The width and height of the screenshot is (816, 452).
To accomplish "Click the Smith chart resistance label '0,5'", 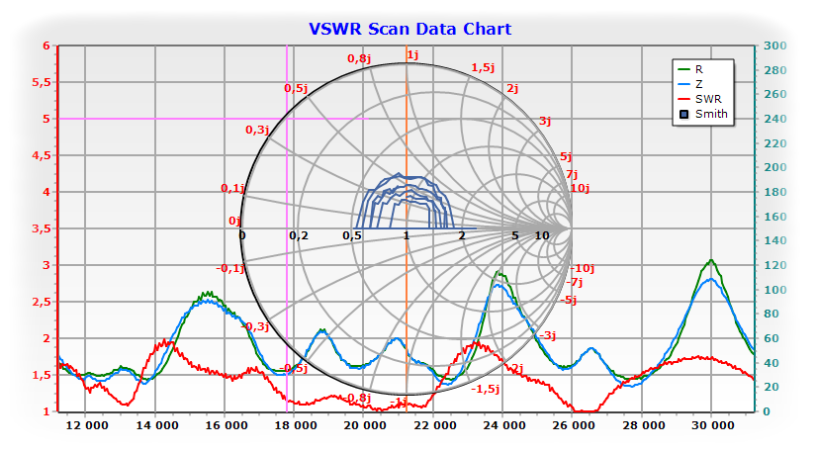I will 352,236.
